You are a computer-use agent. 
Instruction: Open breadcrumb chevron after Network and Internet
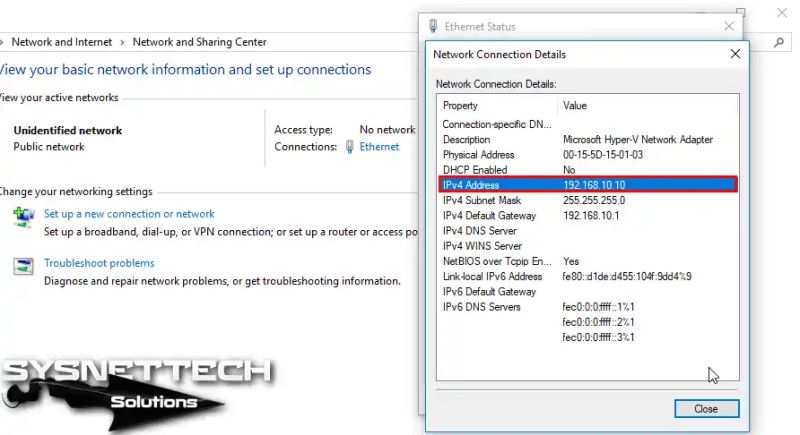(x=122, y=42)
